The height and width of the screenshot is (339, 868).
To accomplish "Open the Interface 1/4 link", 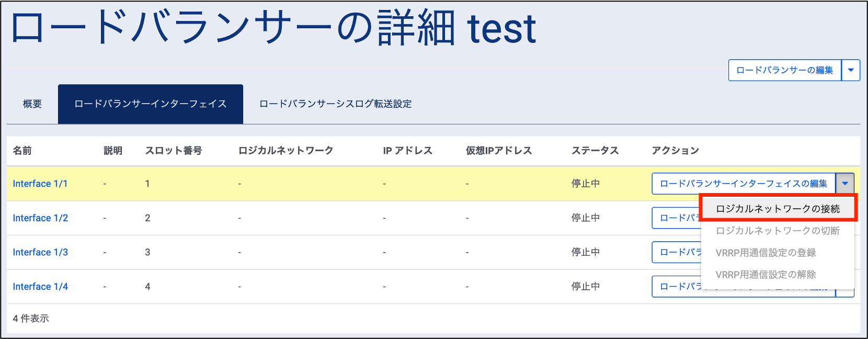I will (x=40, y=287).
